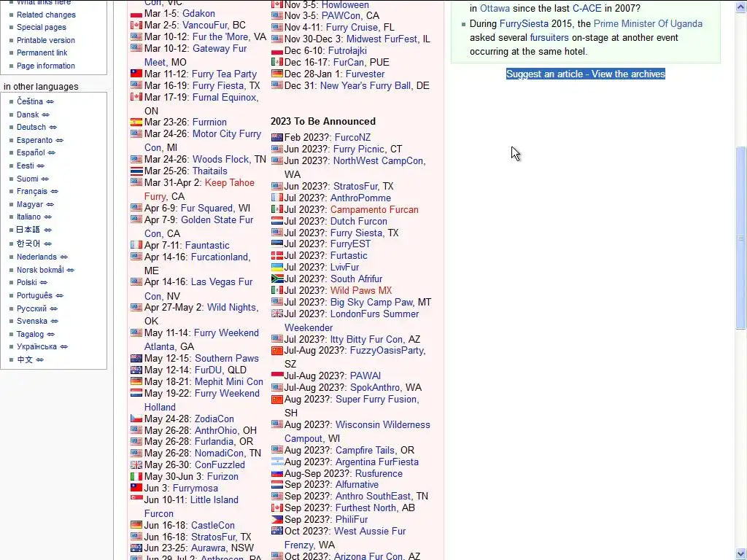Viewport: 747px width, 560px height.
Task: Click the Italian flag beside Furizon
Action: [x=136, y=476]
